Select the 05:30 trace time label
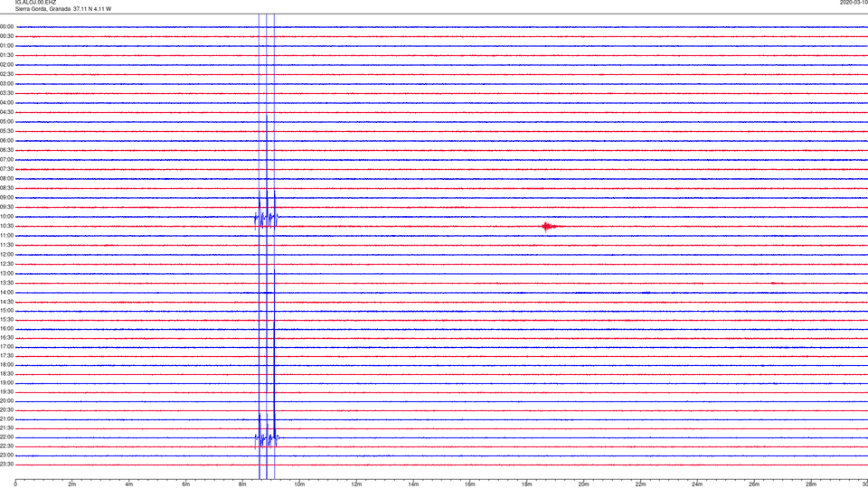The width and height of the screenshot is (868, 488). (6, 131)
